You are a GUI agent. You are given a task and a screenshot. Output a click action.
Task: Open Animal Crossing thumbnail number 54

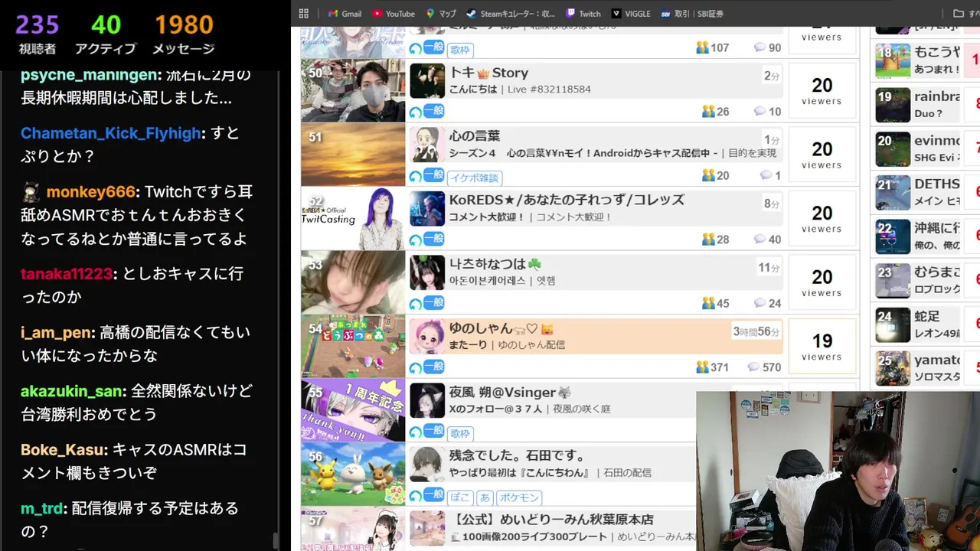(353, 346)
